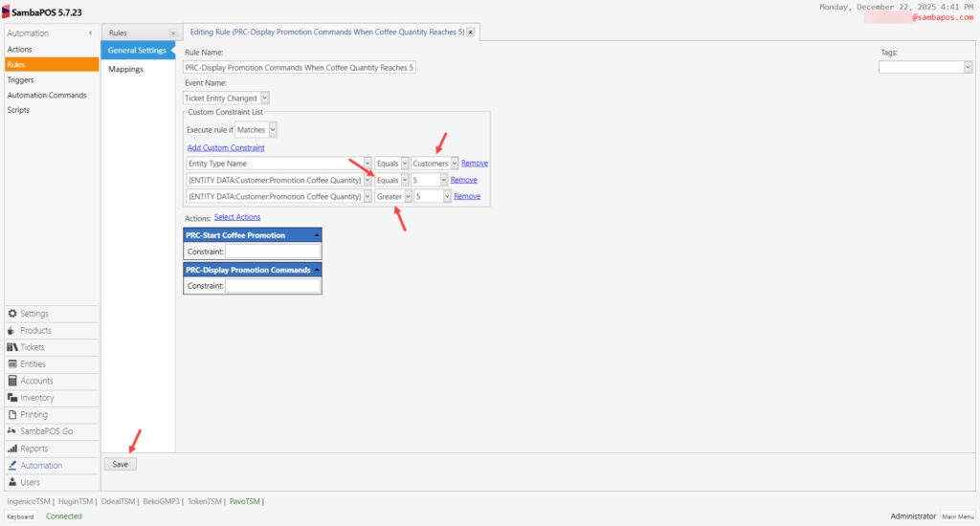Screen dimensions: 980x526
Task: Open the Greater operator dropdown
Action: (408, 196)
